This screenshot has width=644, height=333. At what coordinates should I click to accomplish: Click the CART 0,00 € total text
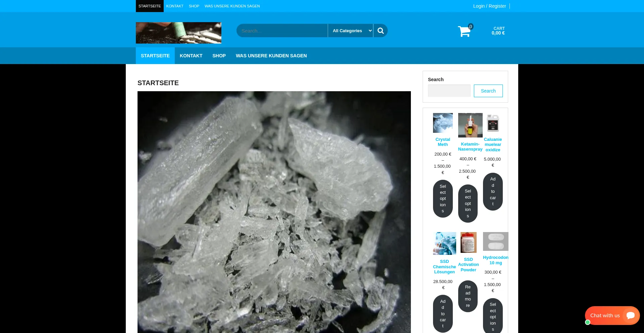click(498, 31)
